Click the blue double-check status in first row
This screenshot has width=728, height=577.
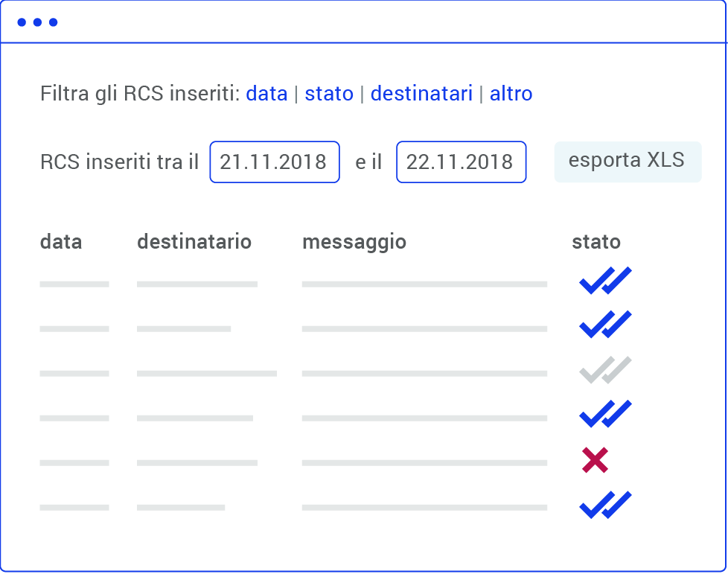point(604,281)
